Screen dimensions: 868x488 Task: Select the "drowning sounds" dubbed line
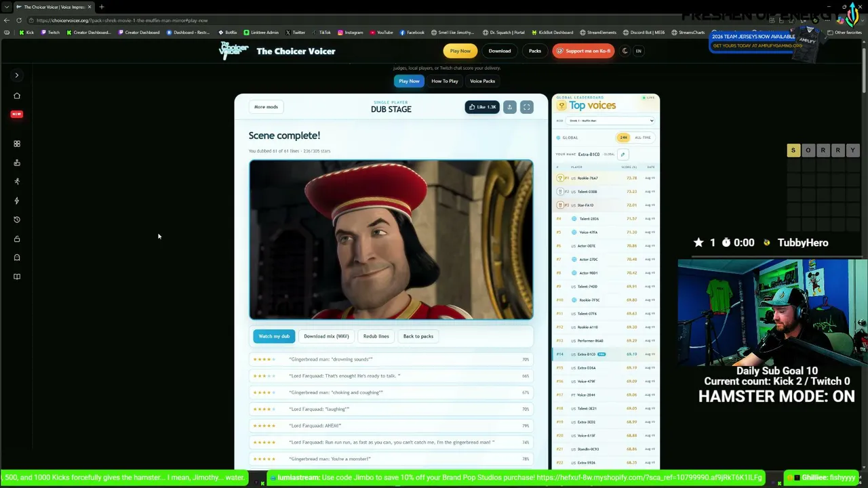tap(391, 359)
